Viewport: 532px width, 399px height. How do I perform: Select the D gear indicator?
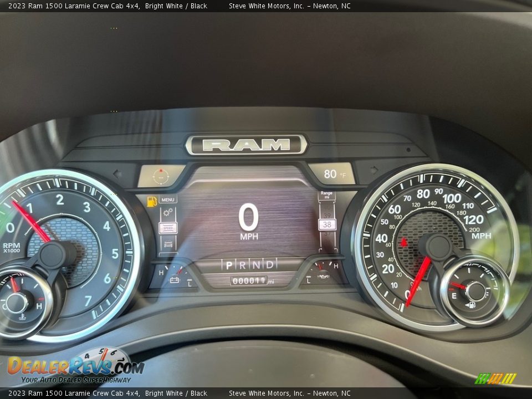pos(270,265)
